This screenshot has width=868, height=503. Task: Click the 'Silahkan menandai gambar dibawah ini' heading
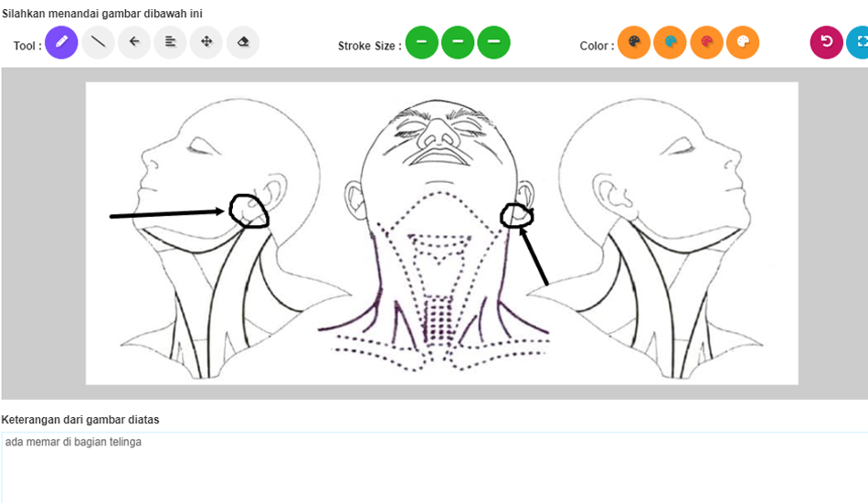click(101, 14)
